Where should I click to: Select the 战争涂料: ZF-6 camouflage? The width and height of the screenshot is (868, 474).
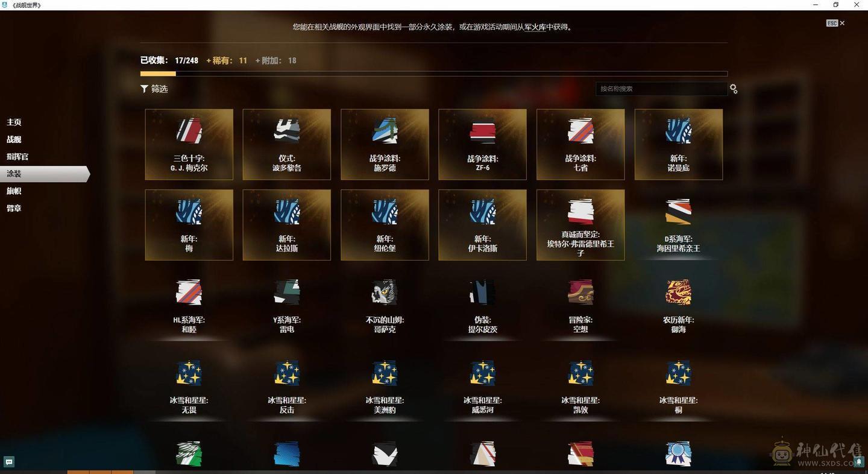pyautogui.click(x=482, y=144)
